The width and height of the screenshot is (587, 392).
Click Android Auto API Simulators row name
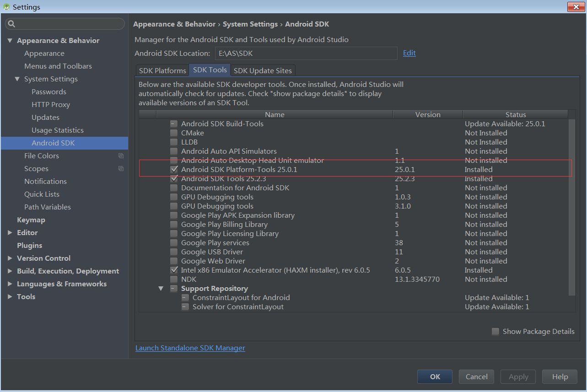coord(229,151)
